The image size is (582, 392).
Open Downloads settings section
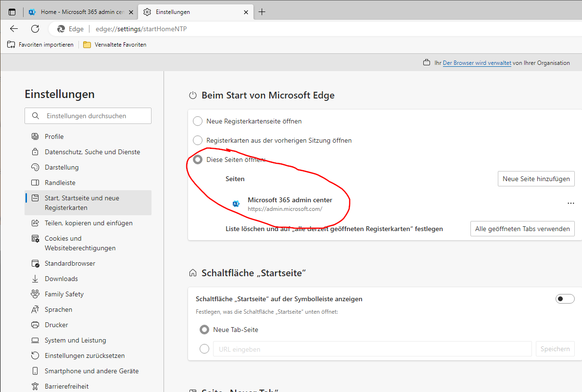tap(88, 279)
